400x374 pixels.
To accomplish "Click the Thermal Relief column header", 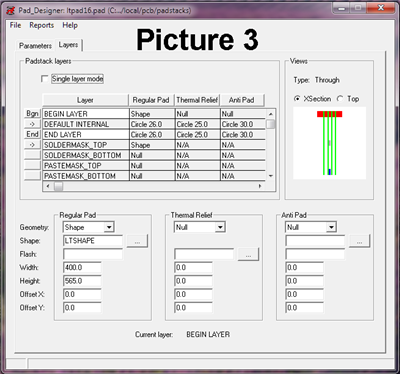I will (x=197, y=100).
